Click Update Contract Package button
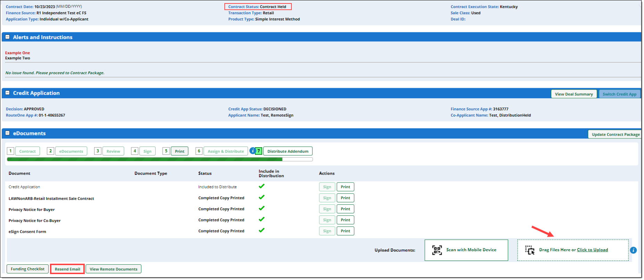 (x=615, y=134)
